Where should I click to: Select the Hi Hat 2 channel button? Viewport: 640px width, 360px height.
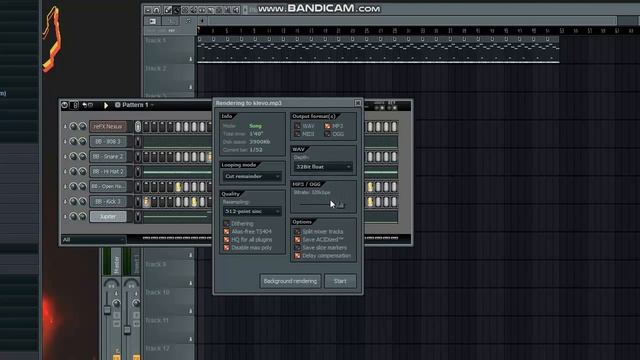click(x=108, y=171)
